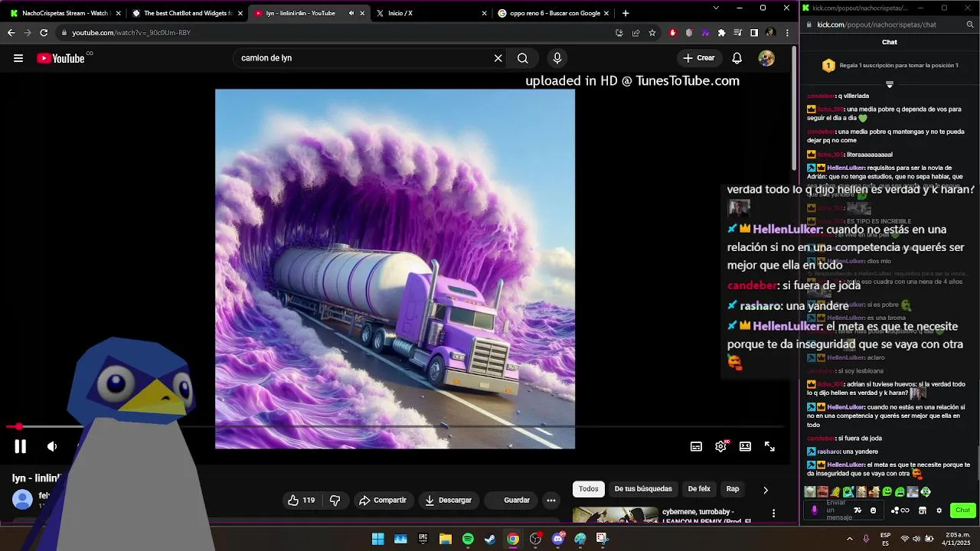Toggle video subtitles
Screen dimensions: 980x551
(696, 447)
